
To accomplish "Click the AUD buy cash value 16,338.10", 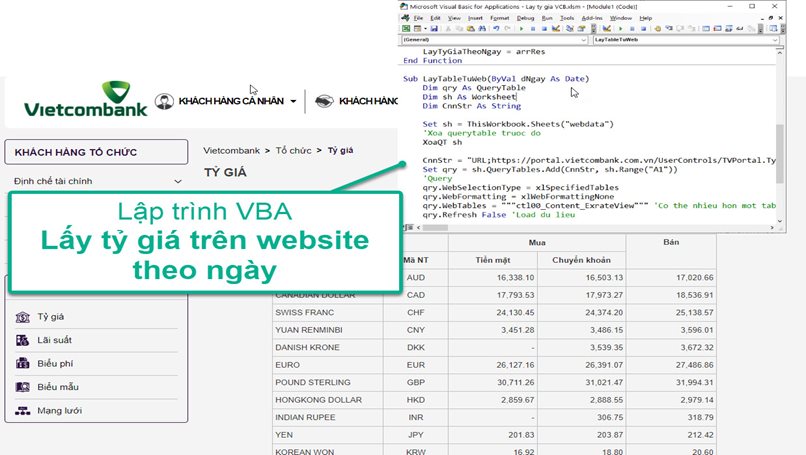I will [x=516, y=278].
